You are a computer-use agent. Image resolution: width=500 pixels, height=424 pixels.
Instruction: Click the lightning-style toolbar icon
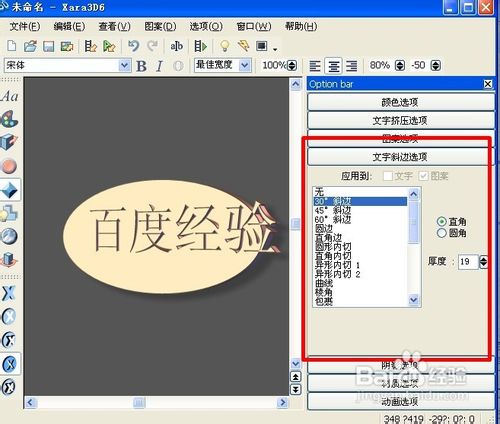pyautogui.click(x=243, y=46)
